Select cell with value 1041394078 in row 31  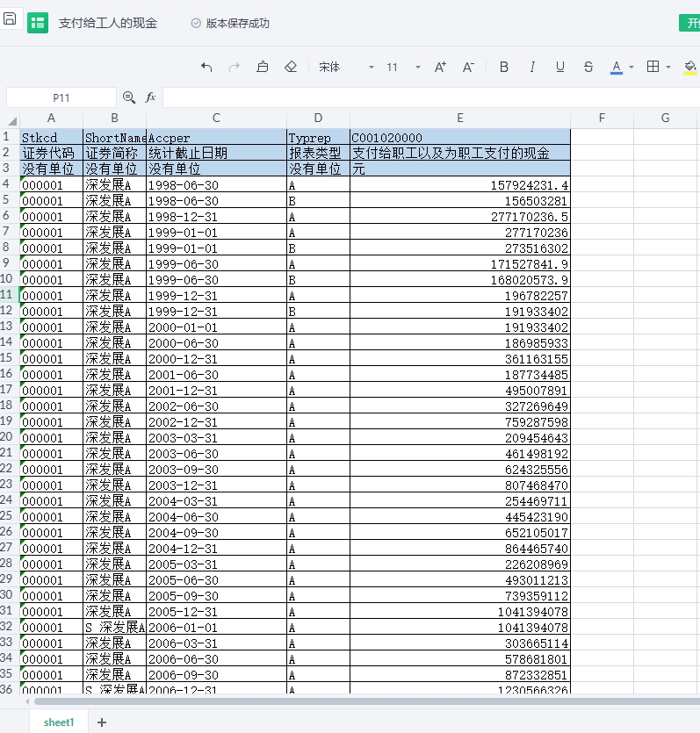(459, 611)
